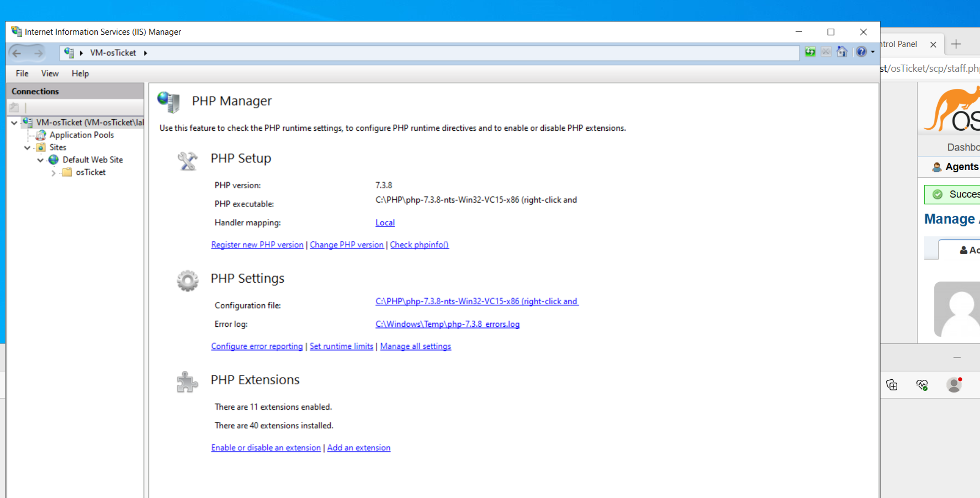980x498 pixels.
Task: Click the browser health check heart icon
Action: 922,385
